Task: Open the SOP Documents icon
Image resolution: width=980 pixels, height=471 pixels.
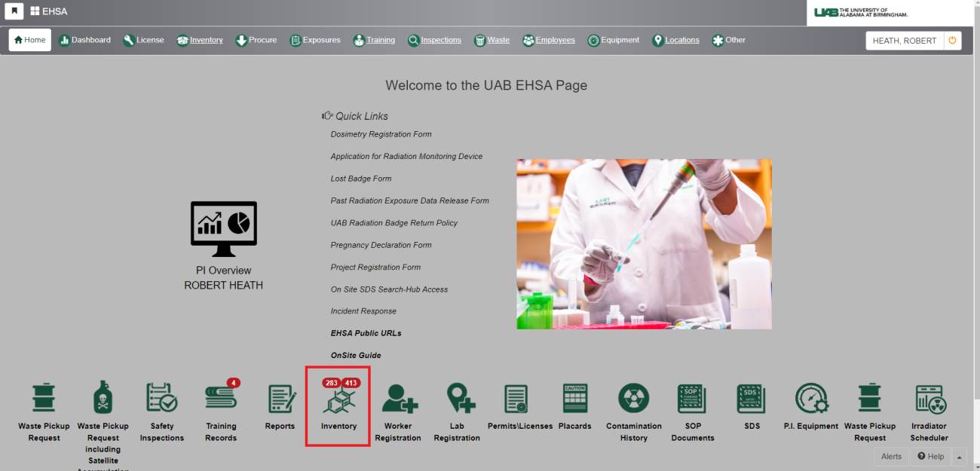Action: pyautogui.click(x=692, y=399)
